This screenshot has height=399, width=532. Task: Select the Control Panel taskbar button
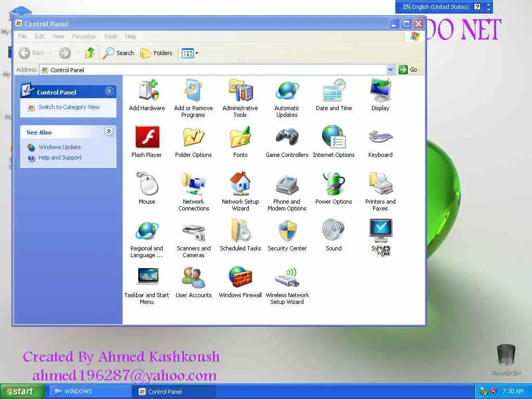coord(175,391)
